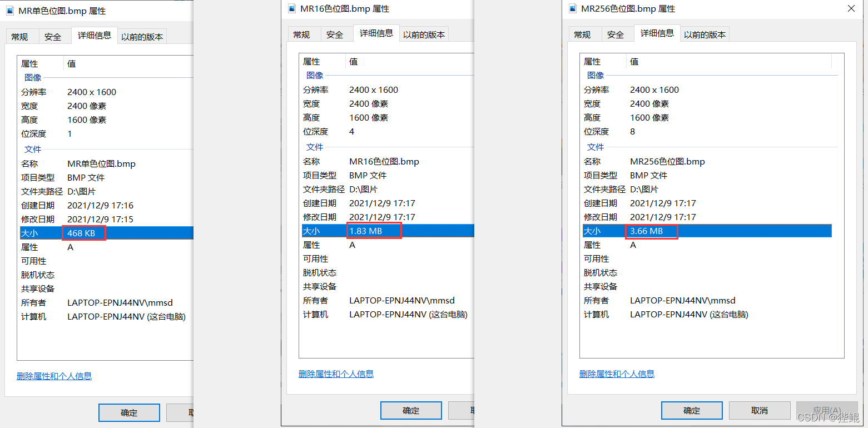The width and height of the screenshot is (868, 428).
Task: Click 确定 button in MR256色位图.bmp window
Action: [x=692, y=411]
